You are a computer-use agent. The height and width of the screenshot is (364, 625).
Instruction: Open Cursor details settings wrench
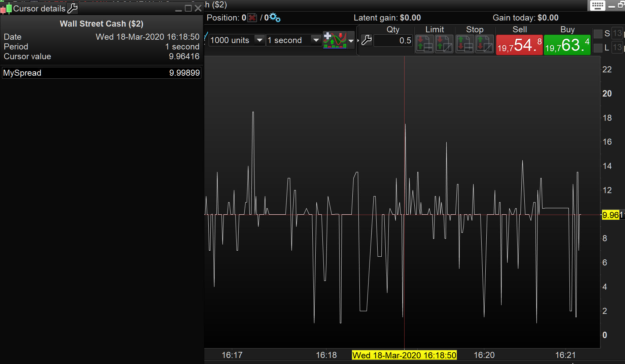(x=72, y=8)
